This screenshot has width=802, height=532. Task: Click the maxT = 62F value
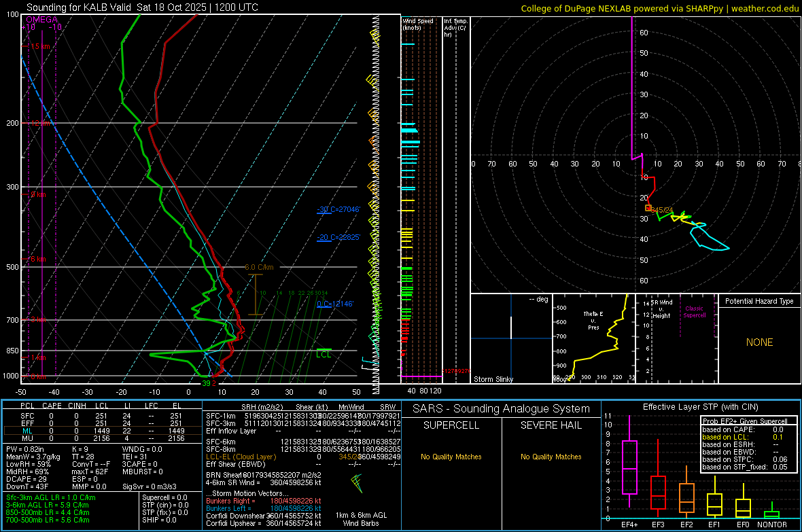(x=90, y=472)
